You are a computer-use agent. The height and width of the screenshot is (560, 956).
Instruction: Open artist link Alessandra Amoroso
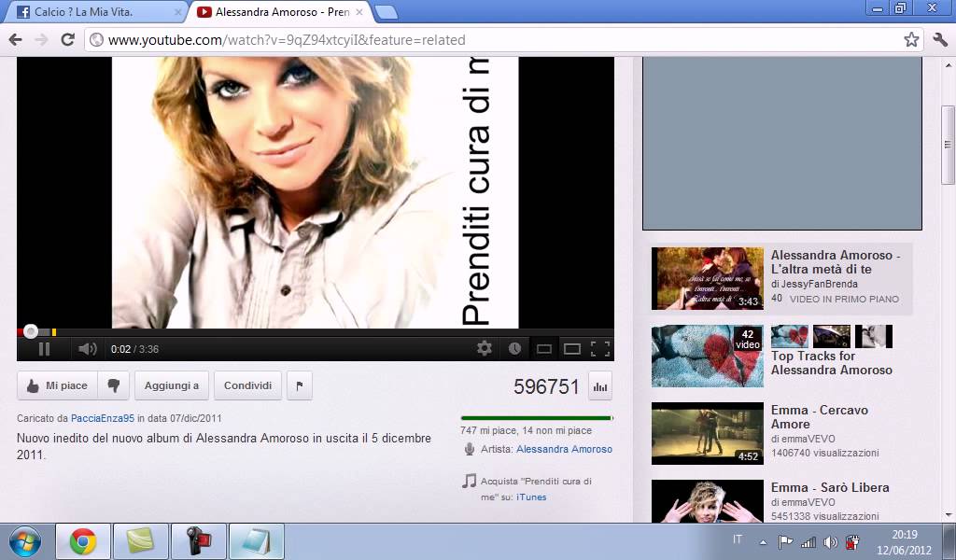coord(564,449)
